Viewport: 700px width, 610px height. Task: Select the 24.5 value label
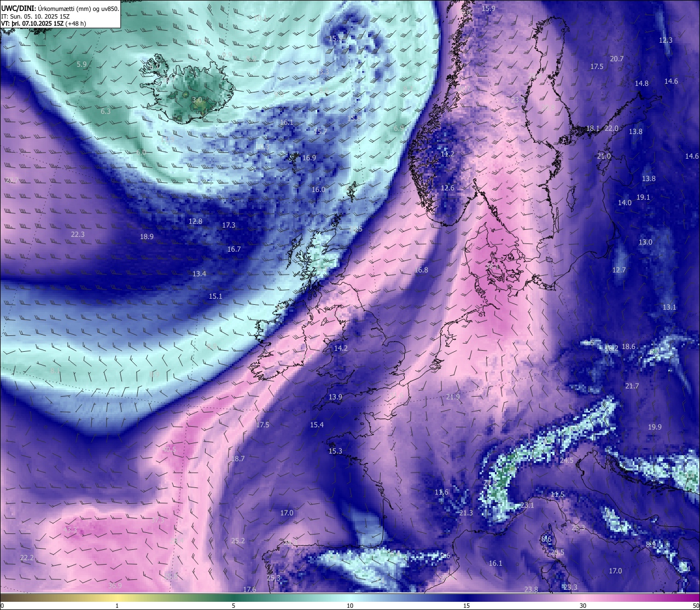click(567, 461)
